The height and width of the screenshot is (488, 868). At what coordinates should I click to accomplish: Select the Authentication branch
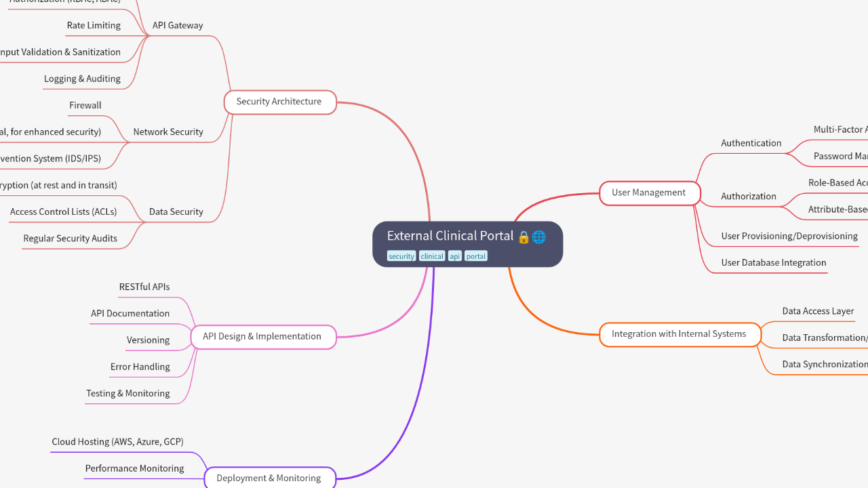pos(751,143)
